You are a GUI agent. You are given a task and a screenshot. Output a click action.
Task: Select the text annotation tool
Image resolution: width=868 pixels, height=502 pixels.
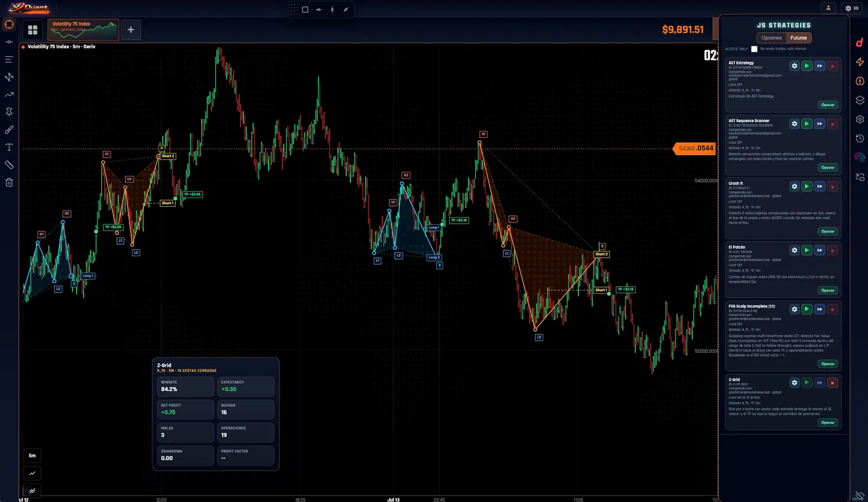[9, 147]
